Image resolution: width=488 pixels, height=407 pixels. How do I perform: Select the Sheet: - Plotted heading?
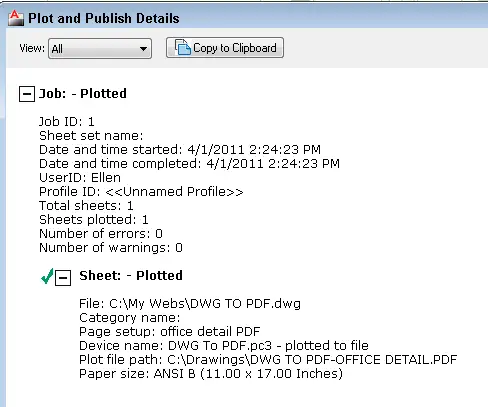point(131,276)
